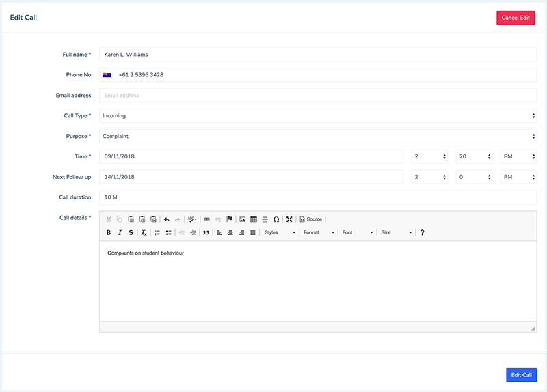Click Paste as plain text icon
The image size is (547, 392).
(x=142, y=219)
